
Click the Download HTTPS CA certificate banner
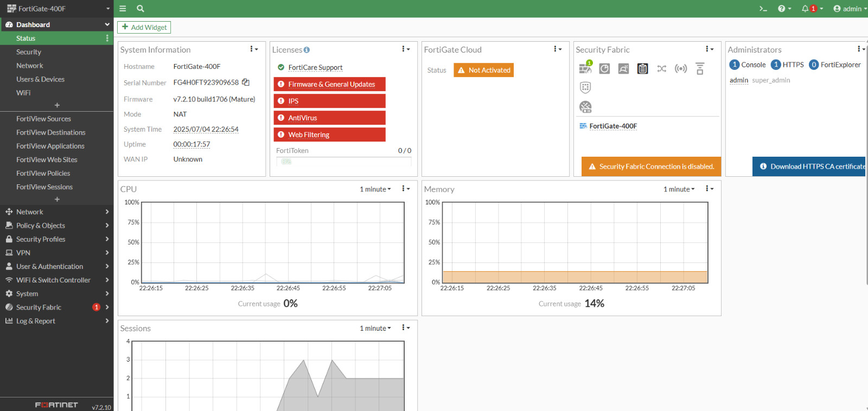809,166
